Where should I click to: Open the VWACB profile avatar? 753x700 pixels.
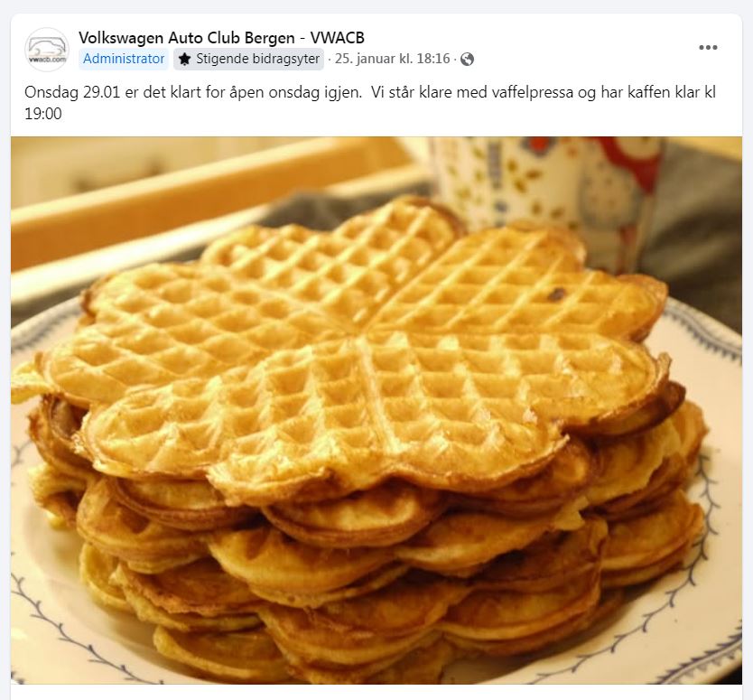(x=47, y=50)
